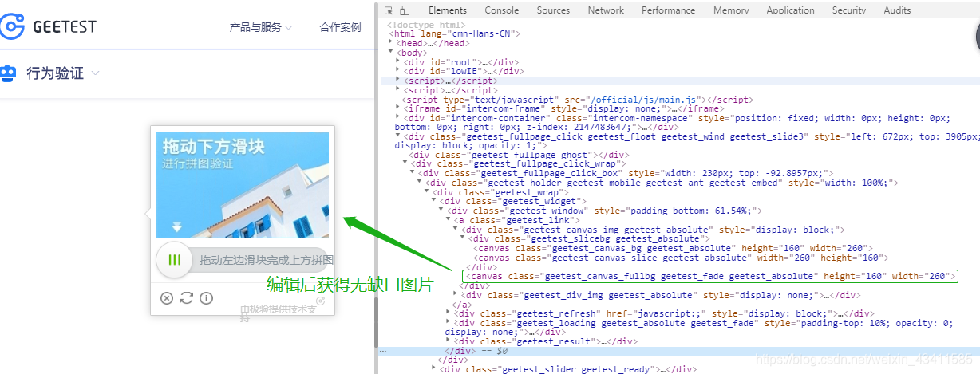Open the 合作案例 navigation item
Viewport: 980px width, 374px height.
pyautogui.click(x=340, y=27)
